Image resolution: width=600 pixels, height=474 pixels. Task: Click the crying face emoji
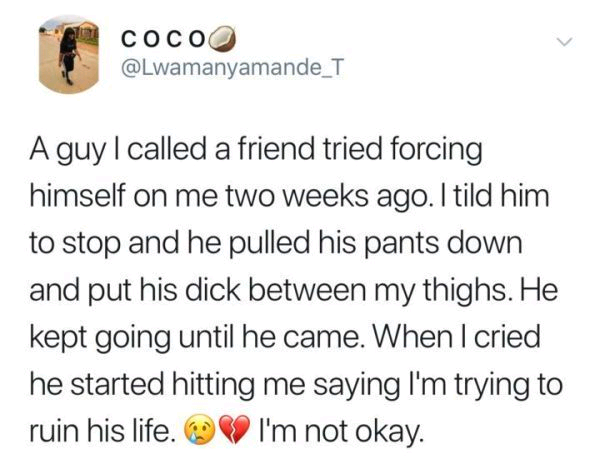click(x=199, y=430)
